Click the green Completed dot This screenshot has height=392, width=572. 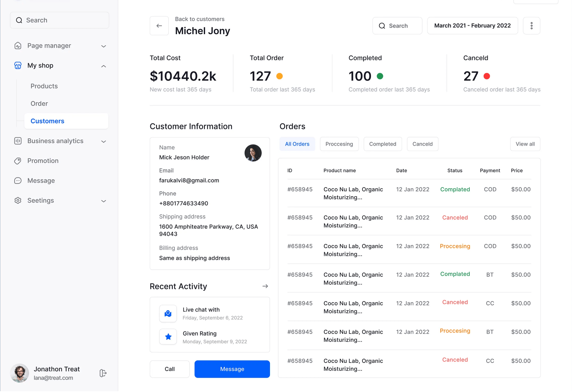(x=380, y=76)
